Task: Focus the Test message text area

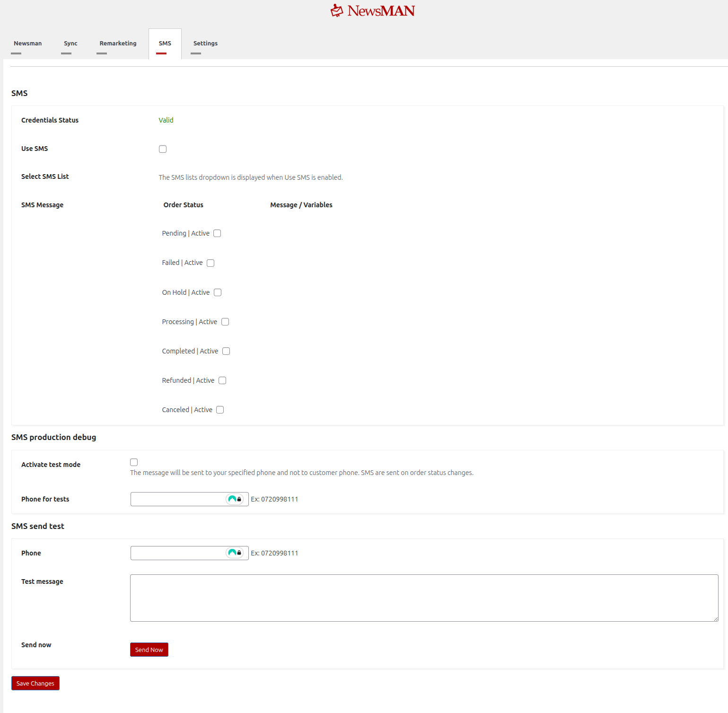Action: 424,598
